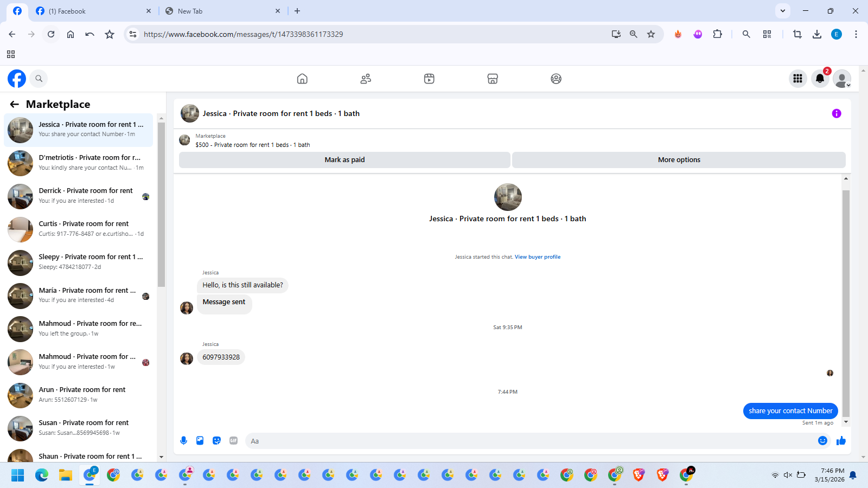
Task: Open Derrick private room conversation
Action: tap(79, 196)
